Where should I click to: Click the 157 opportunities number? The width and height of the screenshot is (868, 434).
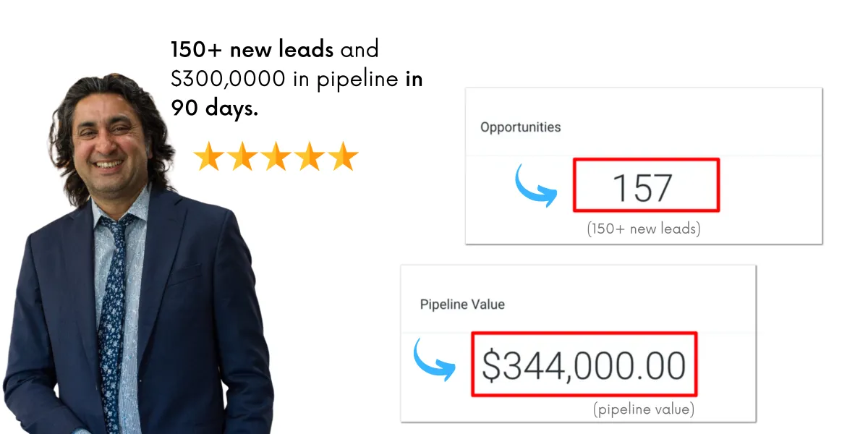coord(642,187)
